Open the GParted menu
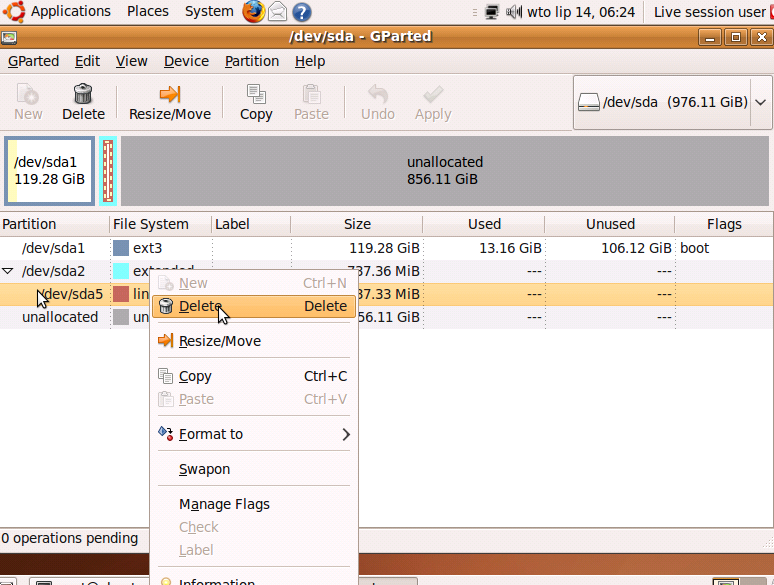 34,61
